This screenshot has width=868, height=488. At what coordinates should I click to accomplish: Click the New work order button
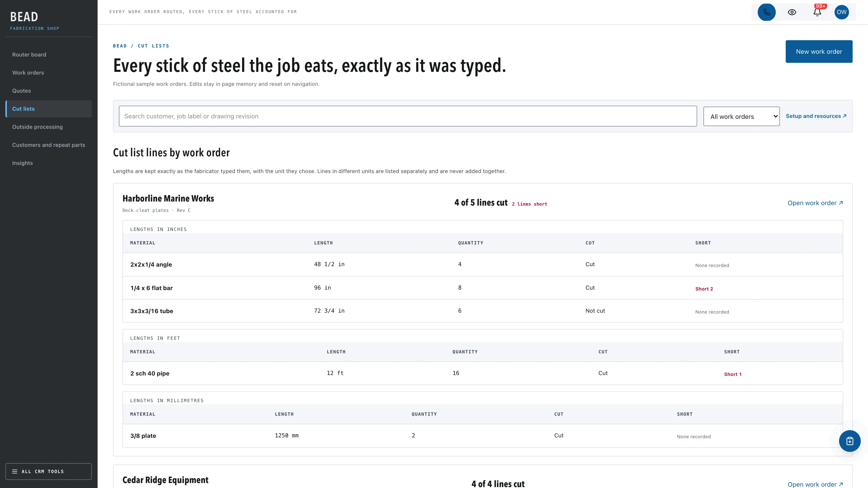[819, 52]
